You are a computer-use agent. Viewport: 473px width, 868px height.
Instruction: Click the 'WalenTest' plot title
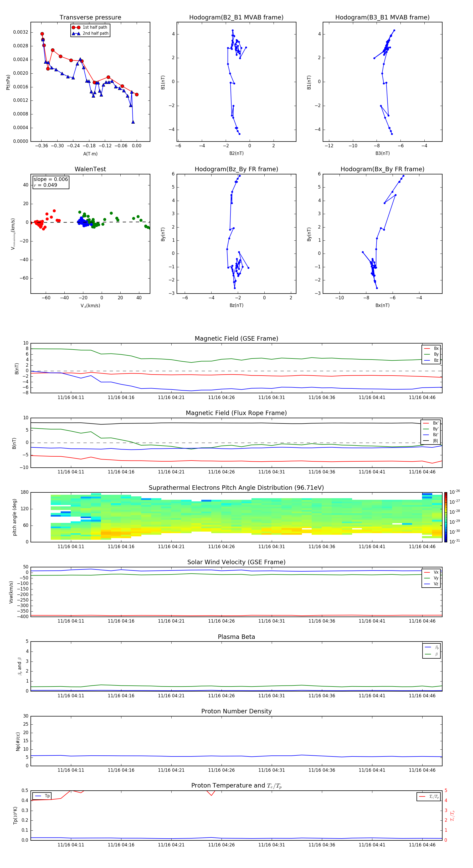(x=90, y=169)
